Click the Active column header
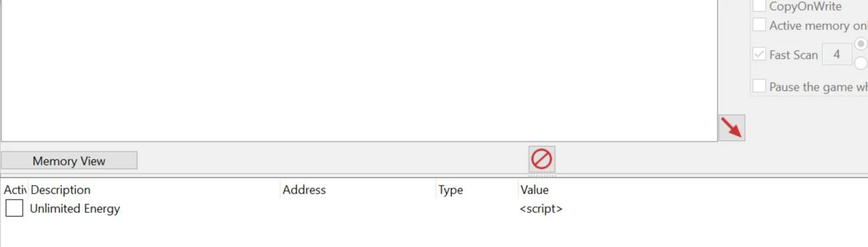868x247 pixels. [x=15, y=190]
